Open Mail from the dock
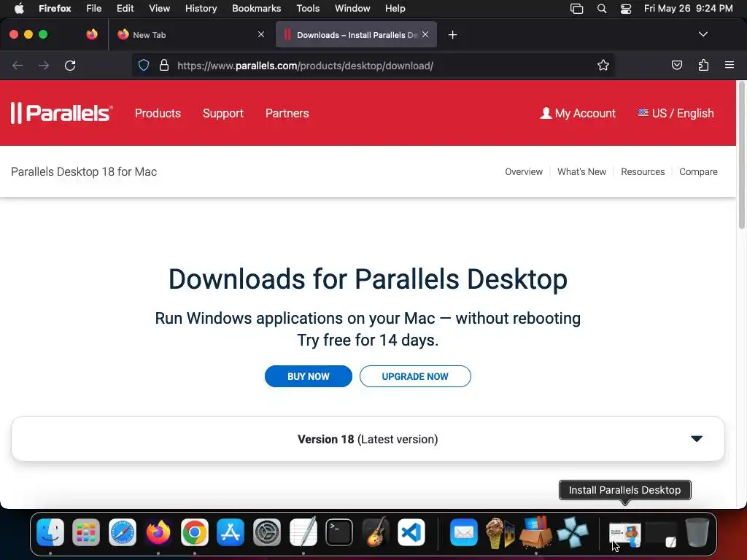Image resolution: width=747 pixels, height=560 pixels. pos(463,532)
